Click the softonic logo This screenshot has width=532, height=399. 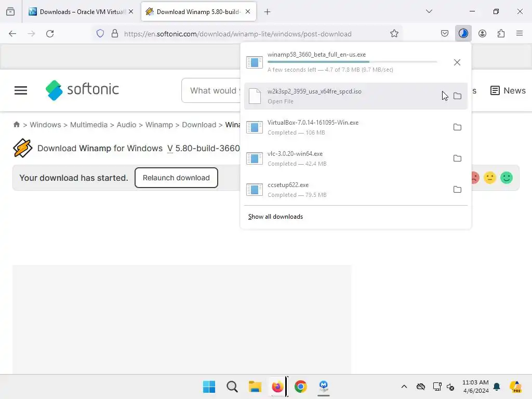click(x=83, y=90)
